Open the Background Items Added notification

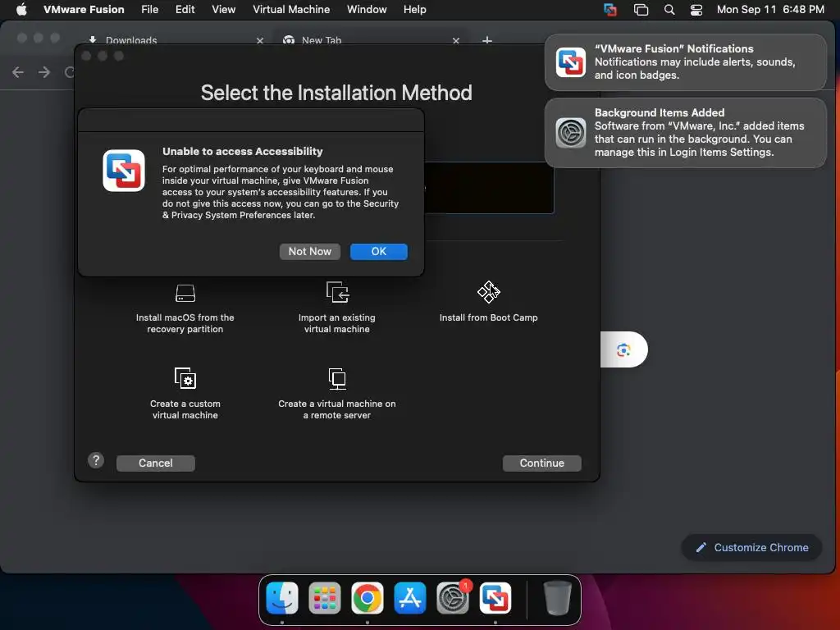tap(685, 132)
